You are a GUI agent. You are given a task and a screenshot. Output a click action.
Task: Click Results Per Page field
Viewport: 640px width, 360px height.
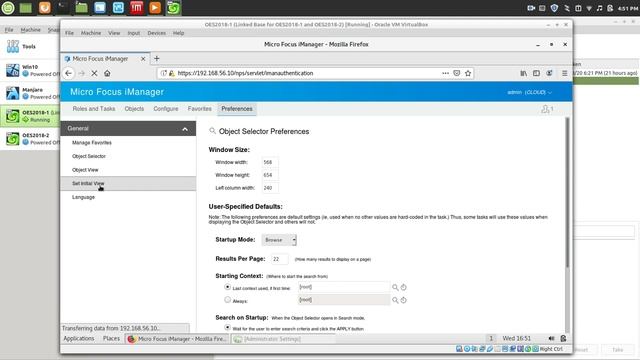280,259
